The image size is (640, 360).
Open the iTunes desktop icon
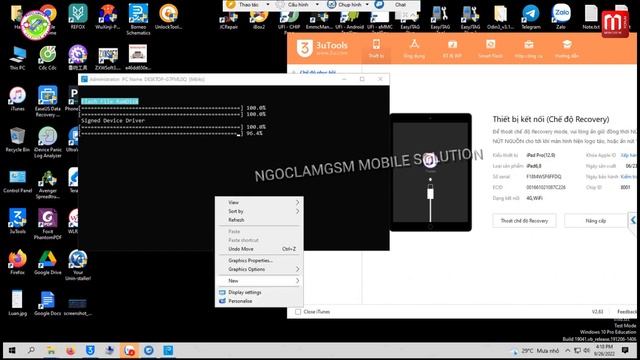[x=17, y=99]
